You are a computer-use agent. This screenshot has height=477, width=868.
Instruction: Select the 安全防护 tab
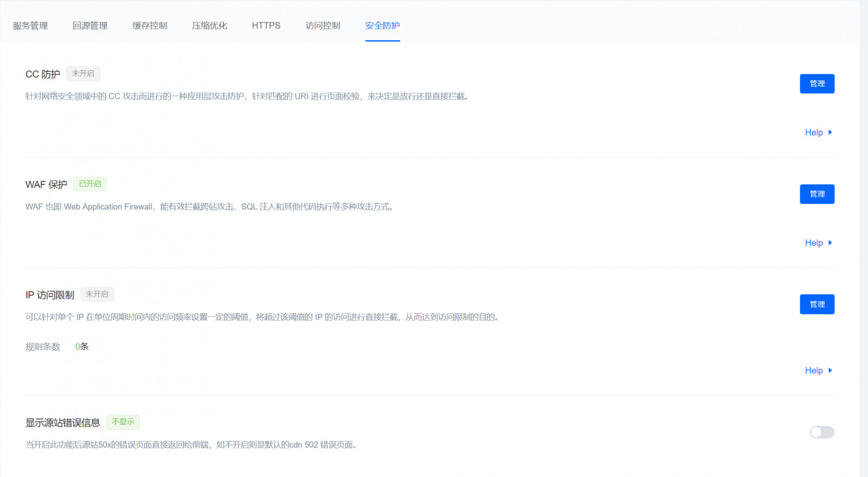point(382,25)
